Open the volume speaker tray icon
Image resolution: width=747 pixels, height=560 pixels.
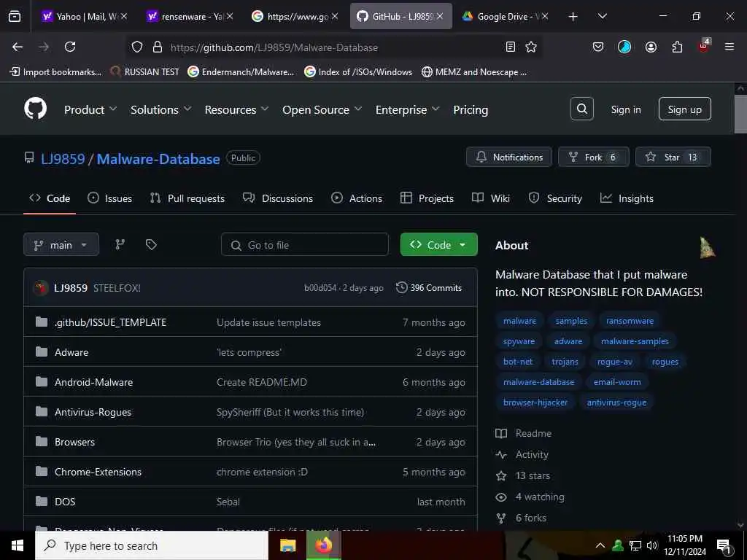652,545
